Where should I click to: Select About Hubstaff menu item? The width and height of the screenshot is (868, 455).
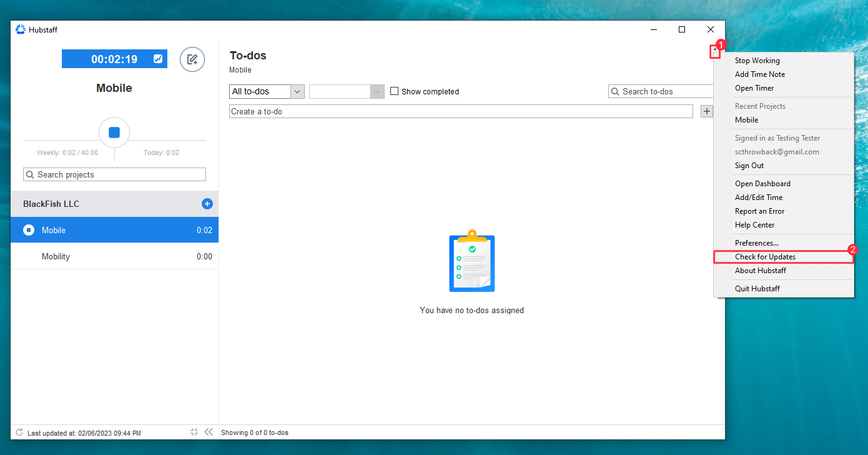pyautogui.click(x=784, y=271)
